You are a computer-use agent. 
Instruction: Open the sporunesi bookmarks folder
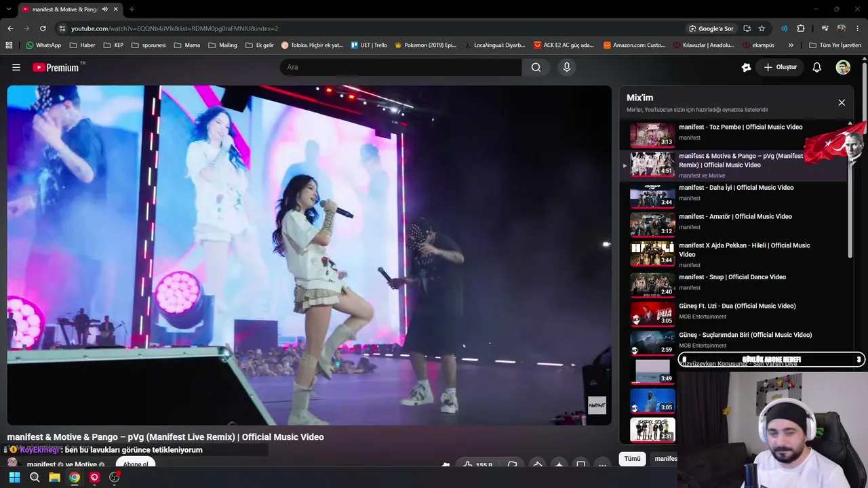click(149, 45)
